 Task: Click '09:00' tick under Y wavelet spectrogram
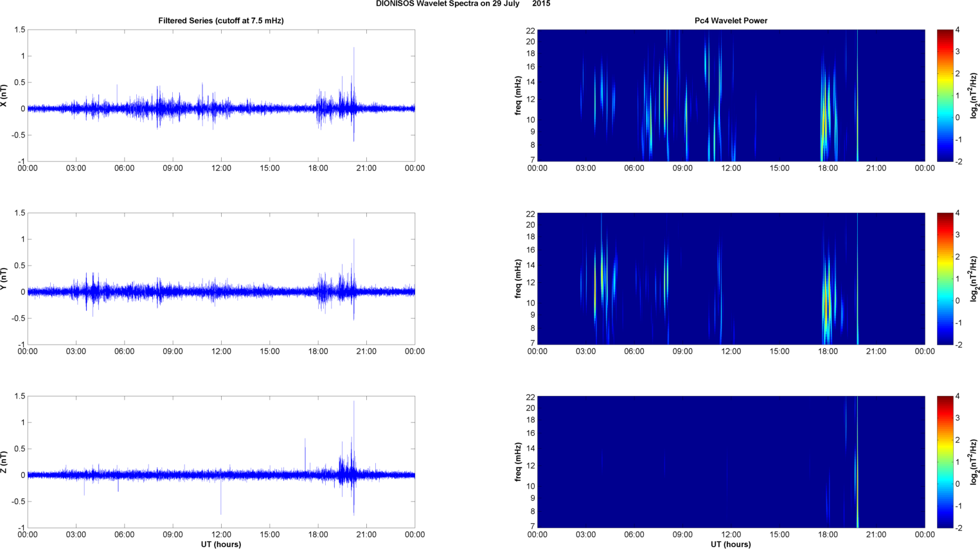[x=682, y=352]
